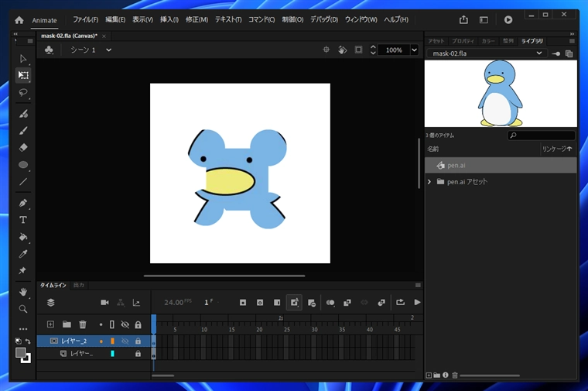This screenshot has width=588, height=391.
Task: Select the Free Transform tool
Action: [x=23, y=75]
